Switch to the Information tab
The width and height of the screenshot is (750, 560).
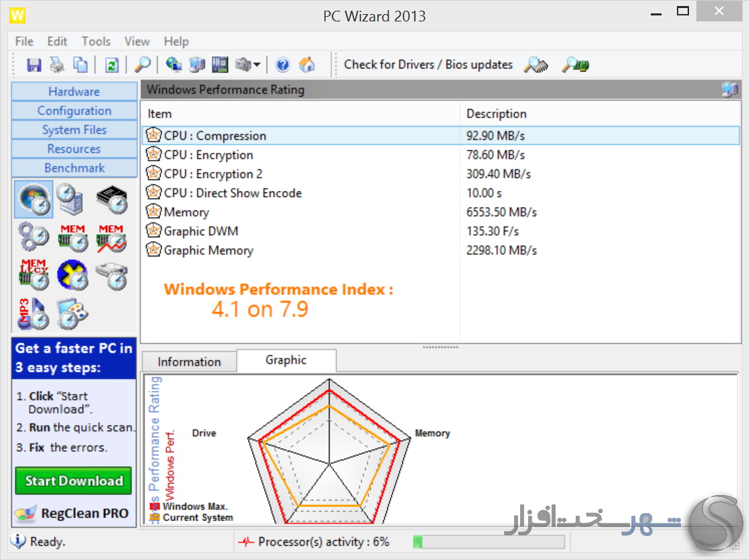pos(190,362)
